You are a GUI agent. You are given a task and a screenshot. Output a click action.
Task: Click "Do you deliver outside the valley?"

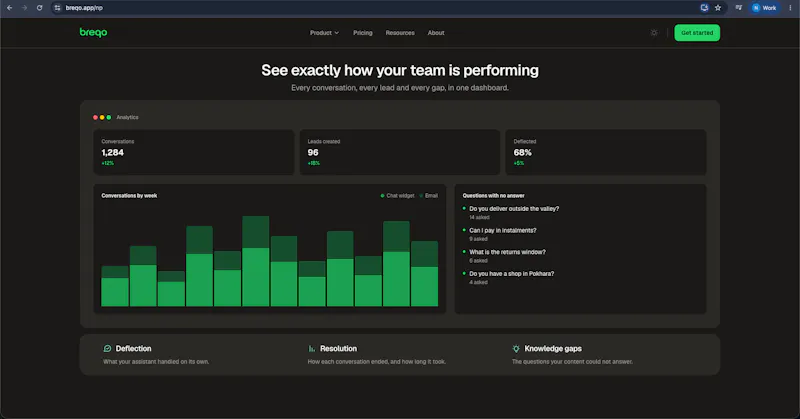tap(514, 209)
